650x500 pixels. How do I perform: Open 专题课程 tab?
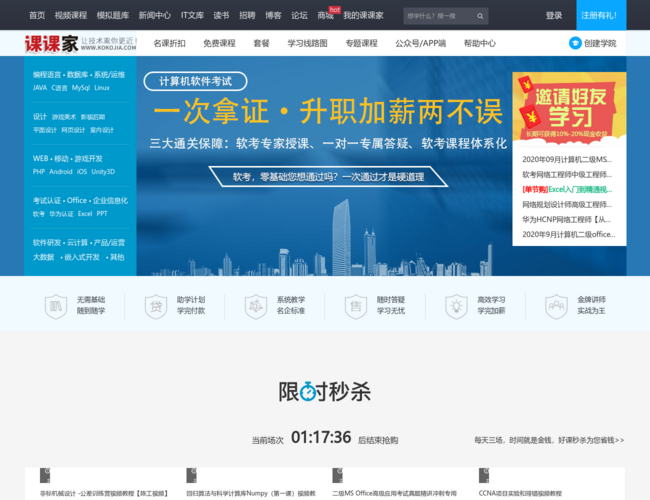pyautogui.click(x=361, y=43)
